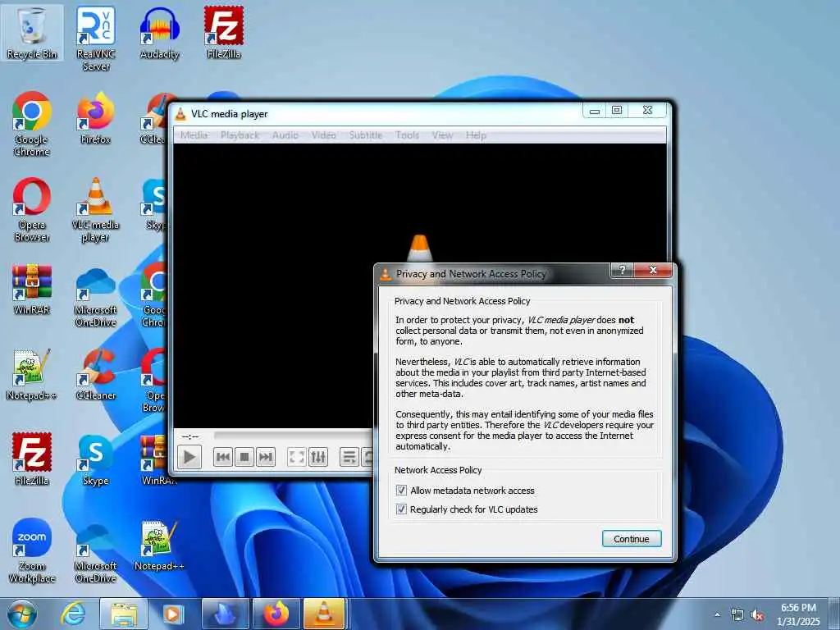Select the FileZilla icon above Zoom Workplace
Image resolution: width=840 pixels, height=630 pixels.
click(x=32, y=459)
